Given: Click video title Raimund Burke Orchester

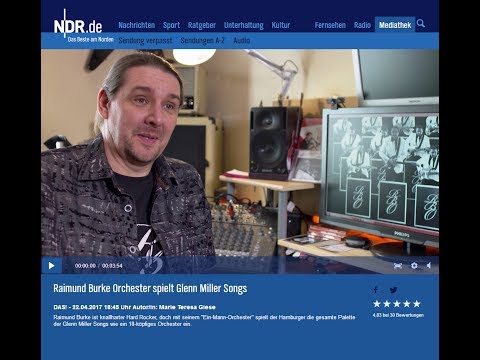Looking at the screenshot, I should [150, 288].
